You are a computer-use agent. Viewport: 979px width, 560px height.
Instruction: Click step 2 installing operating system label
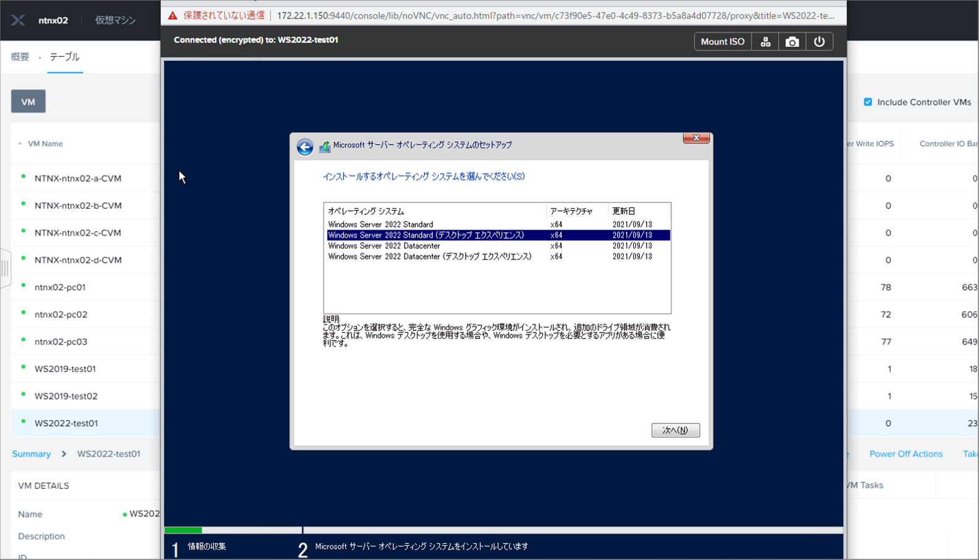(x=421, y=546)
